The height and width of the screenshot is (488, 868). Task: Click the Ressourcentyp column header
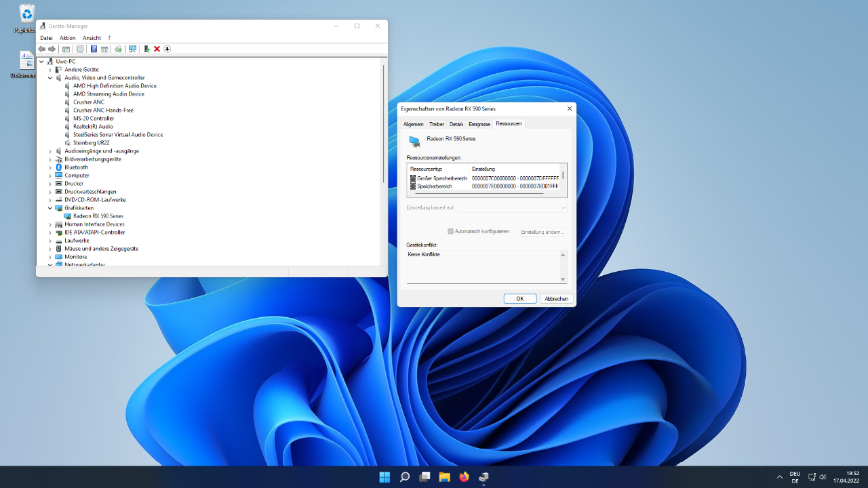(439, 169)
